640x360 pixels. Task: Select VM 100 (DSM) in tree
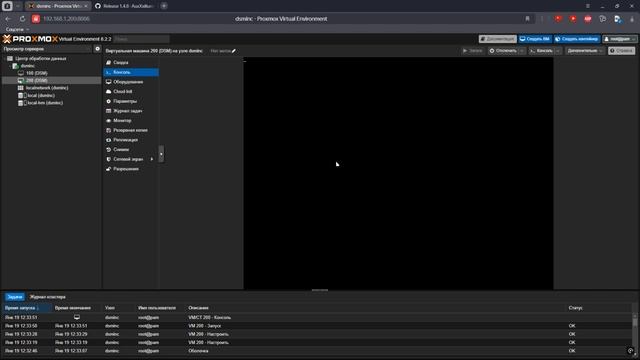tap(37, 73)
